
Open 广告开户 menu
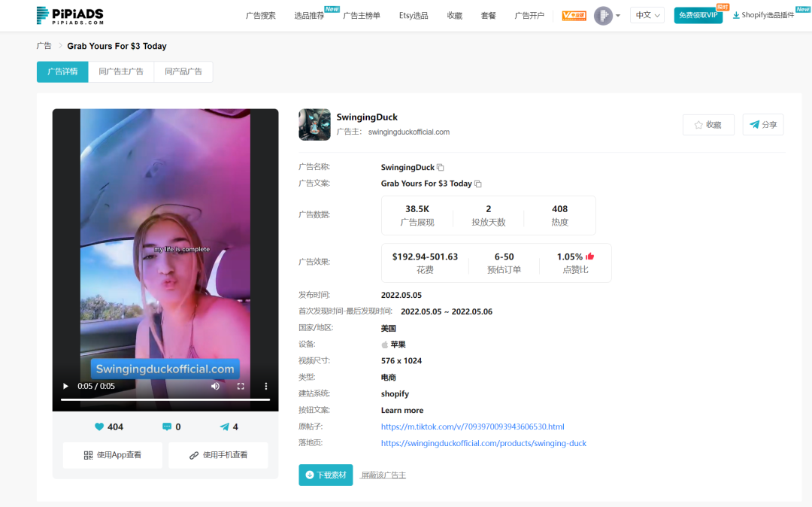tap(529, 16)
